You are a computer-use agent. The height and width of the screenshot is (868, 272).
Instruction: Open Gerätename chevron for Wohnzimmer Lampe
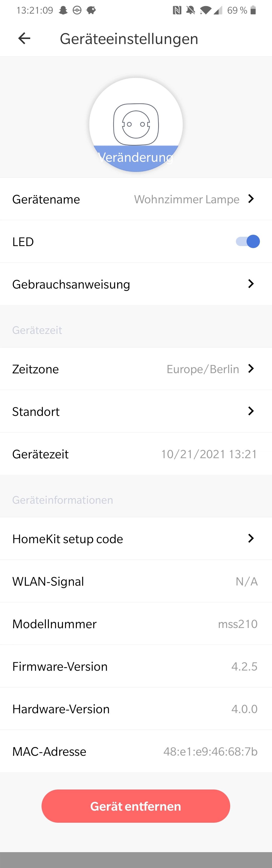coord(251,199)
